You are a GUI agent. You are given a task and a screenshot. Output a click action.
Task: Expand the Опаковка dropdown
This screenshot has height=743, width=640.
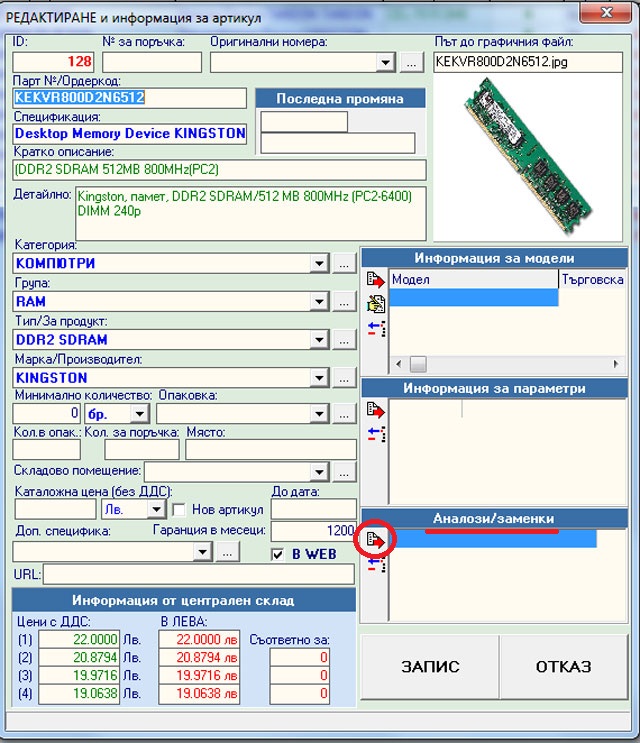click(319, 414)
